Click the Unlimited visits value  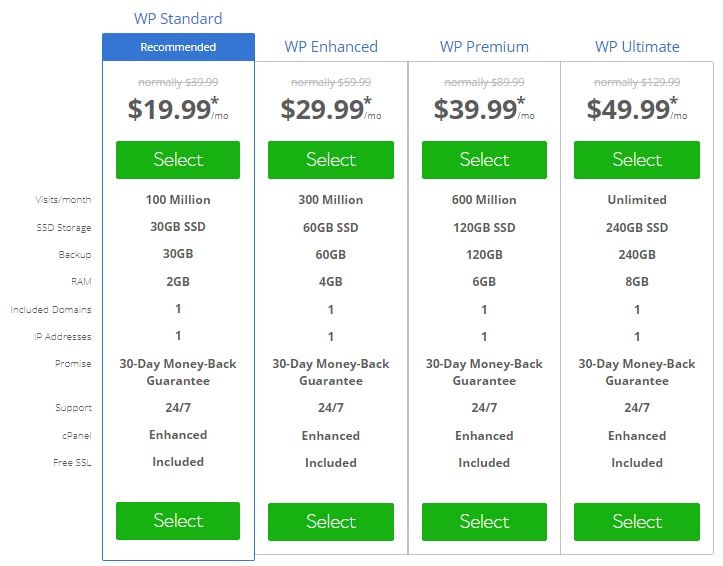[637, 200]
